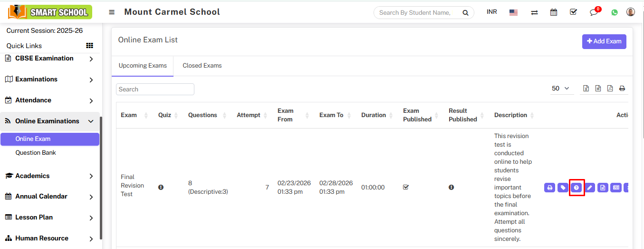Export exam list as PDF
Viewport: 644px width, 249px height.
[610, 89]
